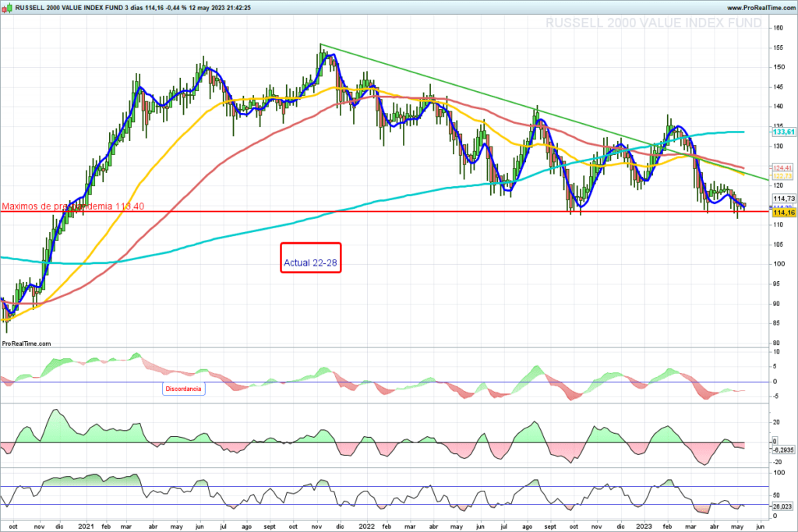This screenshot has width=798, height=532.
Task: Click the cyan 133,61 moving average price label
Action: 783,132
